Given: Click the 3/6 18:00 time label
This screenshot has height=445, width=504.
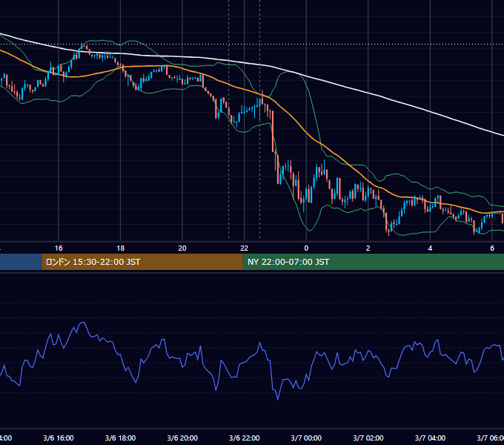Looking at the screenshot, I should tap(121, 438).
